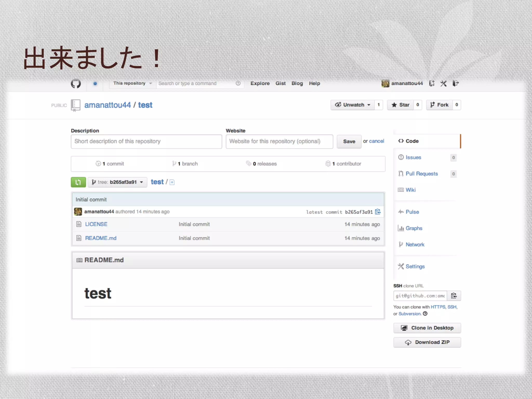Open the tree b265af3a91 branch selector

pos(117,182)
